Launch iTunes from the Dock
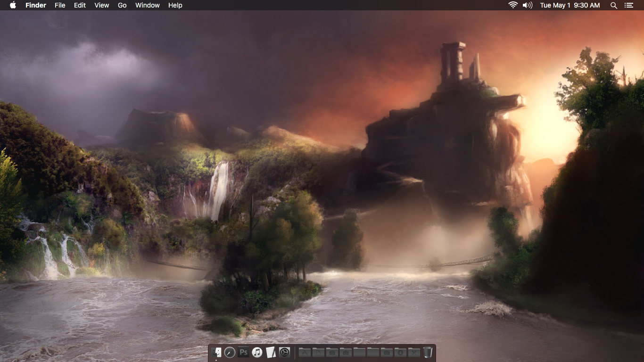 (257, 352)
